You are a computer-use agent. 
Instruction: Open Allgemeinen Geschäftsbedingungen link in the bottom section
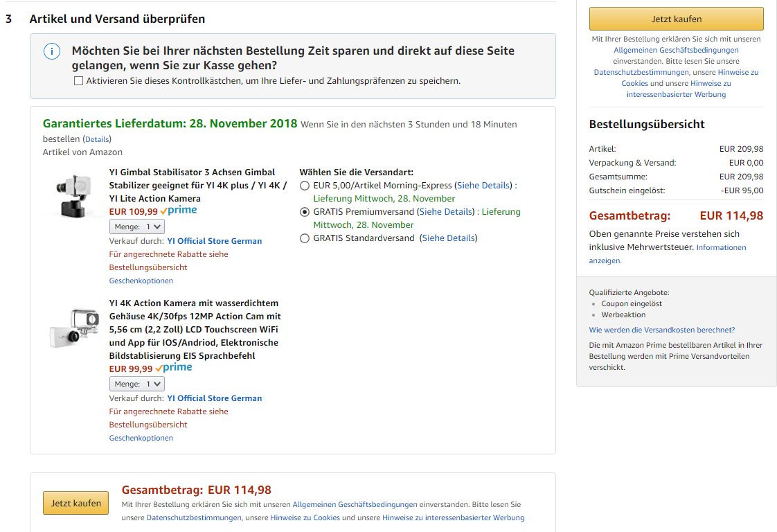pos(355,504)
